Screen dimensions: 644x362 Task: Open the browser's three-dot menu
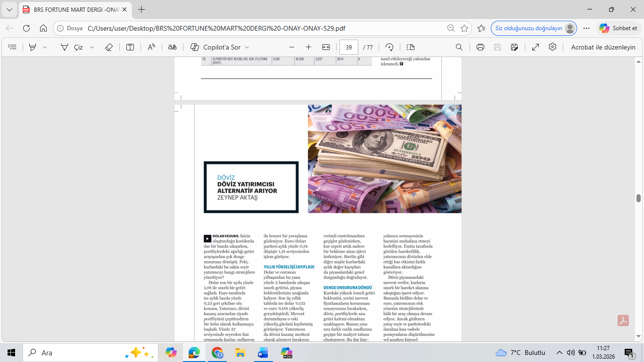click(x=586, y=28)
